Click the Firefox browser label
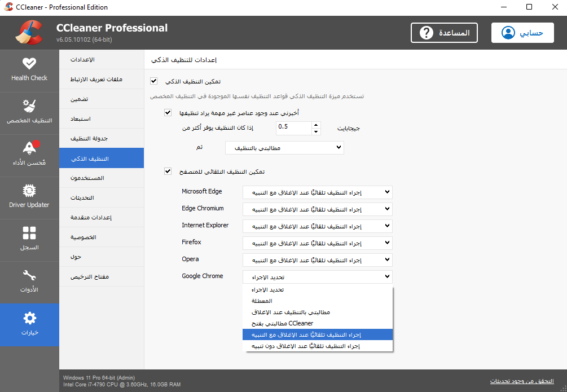This screenshot has height=392, width=567. 191,242
